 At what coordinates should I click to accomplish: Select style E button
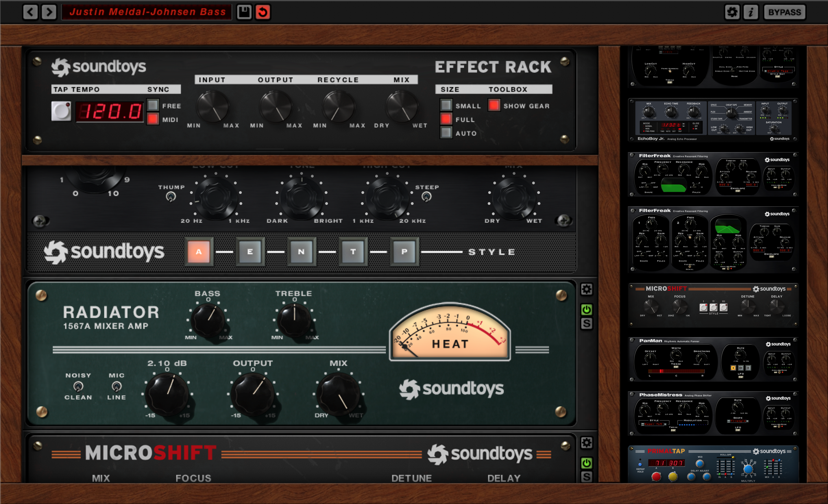250,252
